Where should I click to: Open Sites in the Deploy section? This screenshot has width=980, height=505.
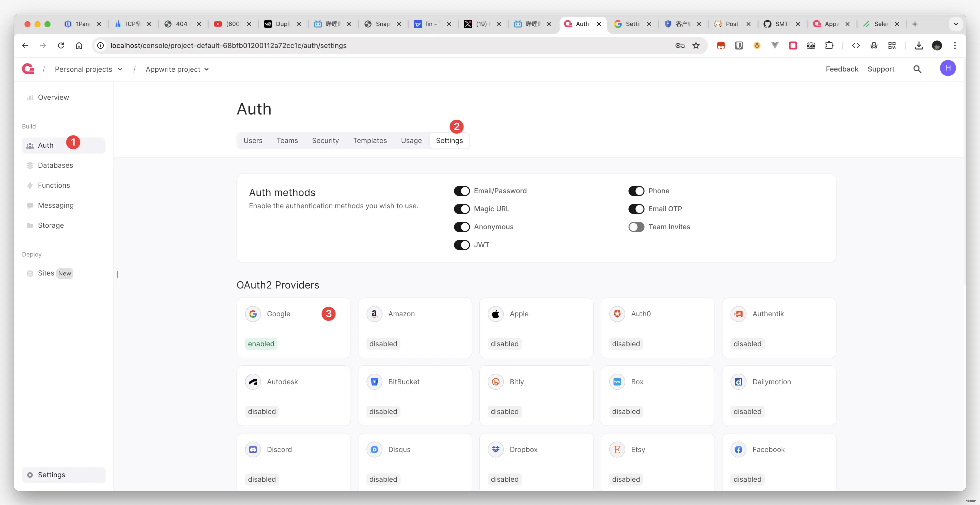[x=63, y=273]
